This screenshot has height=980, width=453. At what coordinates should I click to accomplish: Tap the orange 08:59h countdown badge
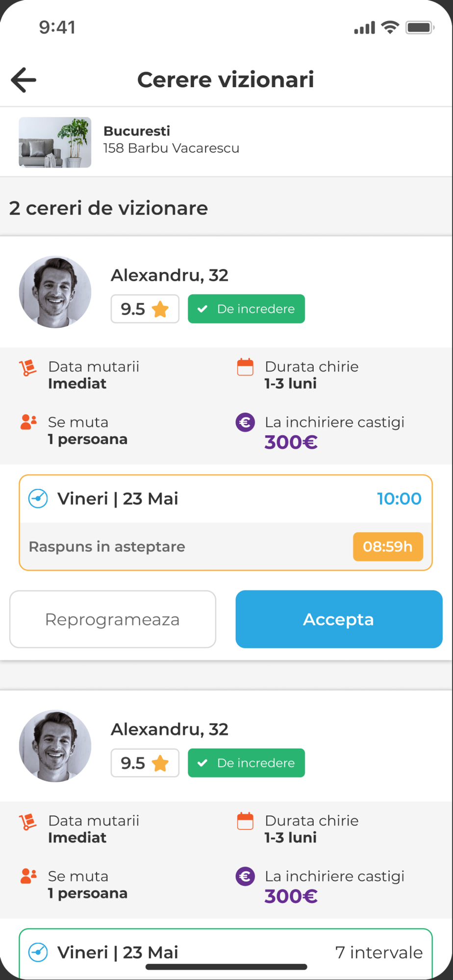click(387, 546)
